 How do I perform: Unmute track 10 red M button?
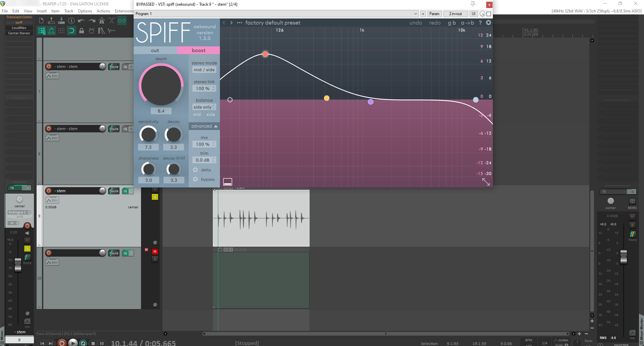[155, 252]
